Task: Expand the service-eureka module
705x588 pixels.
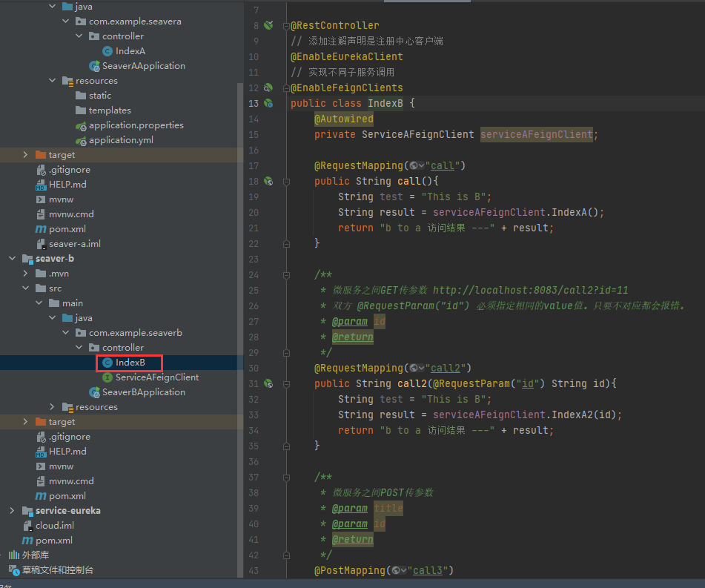Action: click(12, 511)
